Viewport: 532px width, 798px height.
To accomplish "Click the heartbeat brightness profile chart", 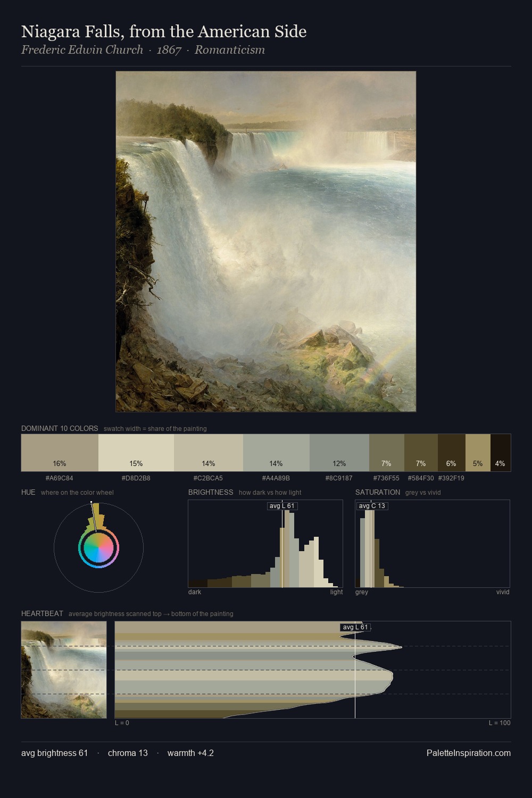I will click(313, 670).
